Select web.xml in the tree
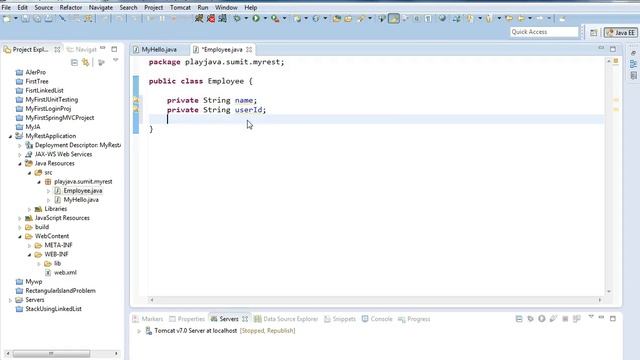The width and height of the screenshot is (640, 360). [x=61, y=273]
